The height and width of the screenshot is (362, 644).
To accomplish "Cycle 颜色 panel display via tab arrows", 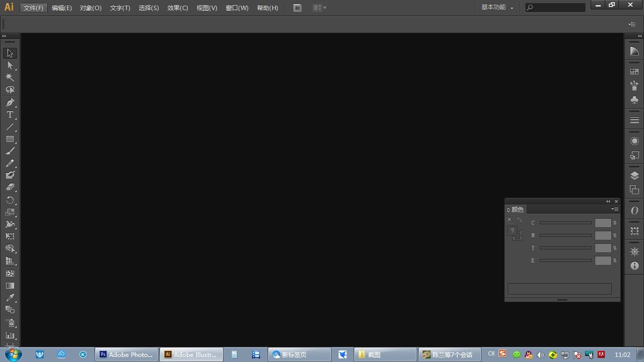I will (x=508, y=210).
